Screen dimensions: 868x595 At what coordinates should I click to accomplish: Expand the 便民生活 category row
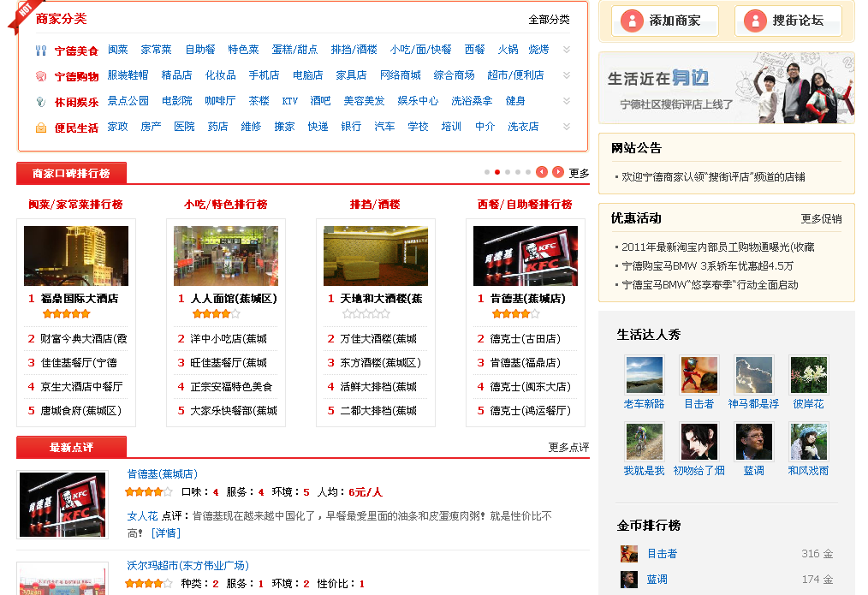[567, 126]
